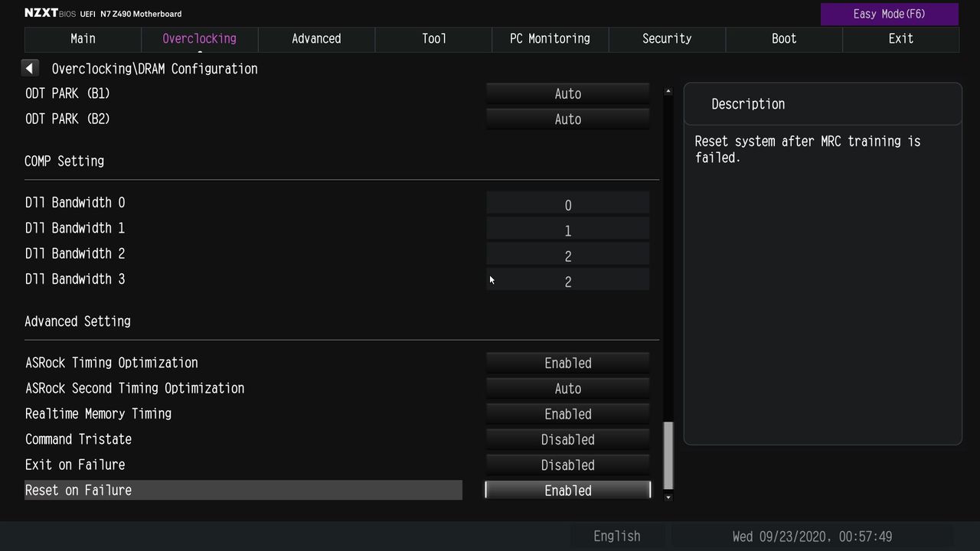Click the scrollbar up arrow
Screen dimensions: 980x551
pos(668,91)
